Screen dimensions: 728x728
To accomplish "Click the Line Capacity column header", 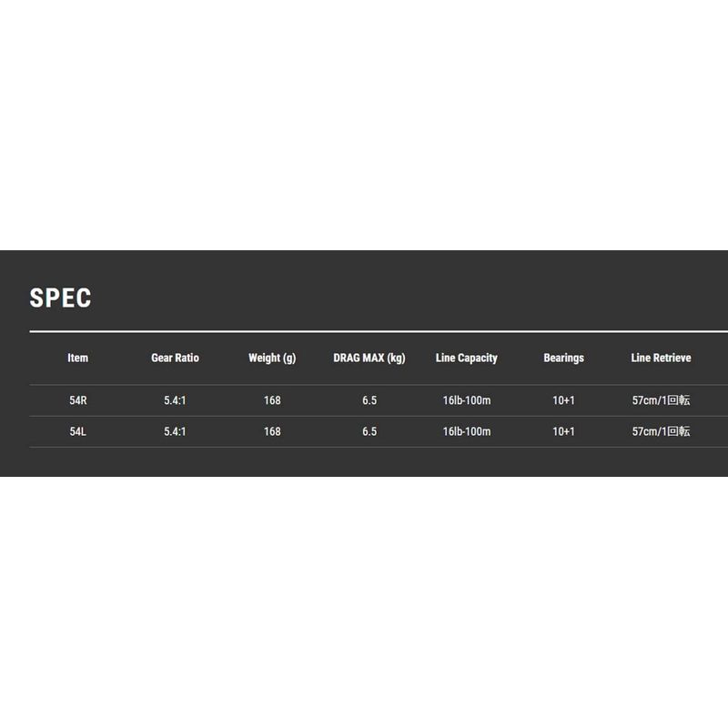I will click(467, 358).
